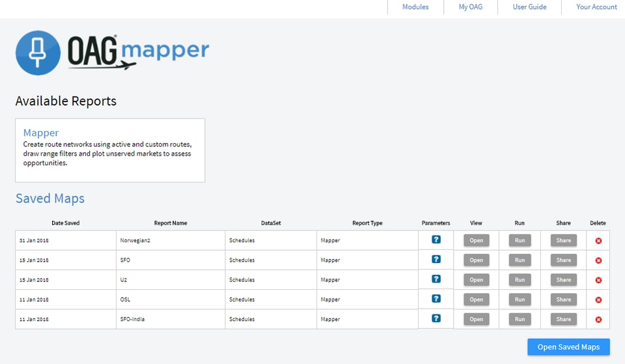The height and width of the screenshot is (364, 625).
Task: Go to My OAG
Action: coord(470,7)
